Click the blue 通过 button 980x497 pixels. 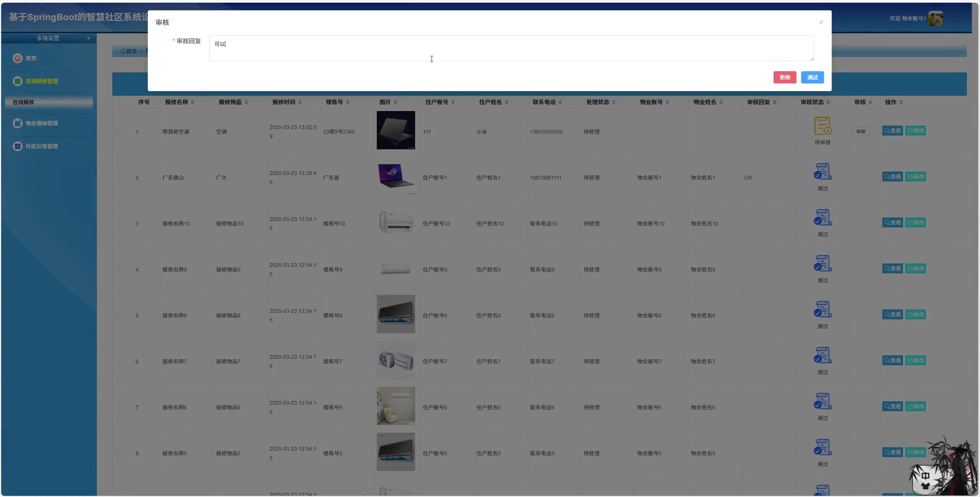[812, 77]
